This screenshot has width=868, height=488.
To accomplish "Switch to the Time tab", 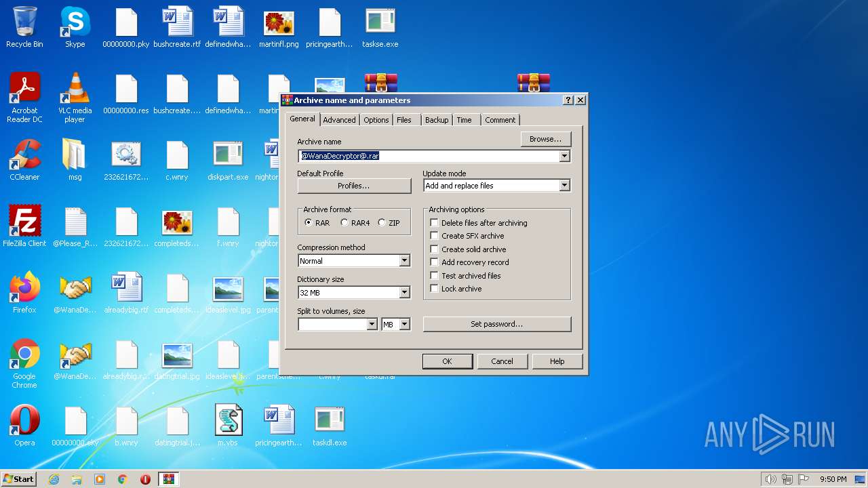I will point(465,120).
